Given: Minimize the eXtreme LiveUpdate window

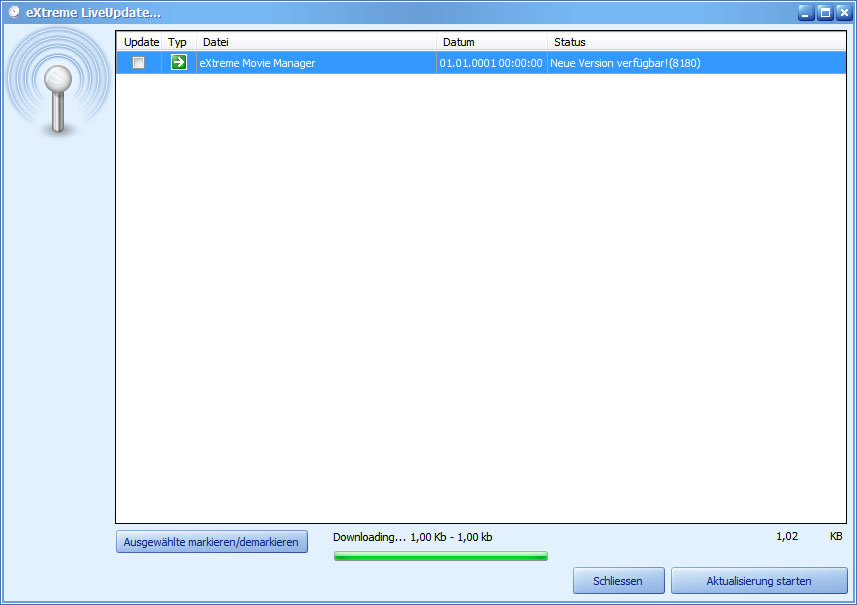Looking at the screenshot, I should coord(806,13).
